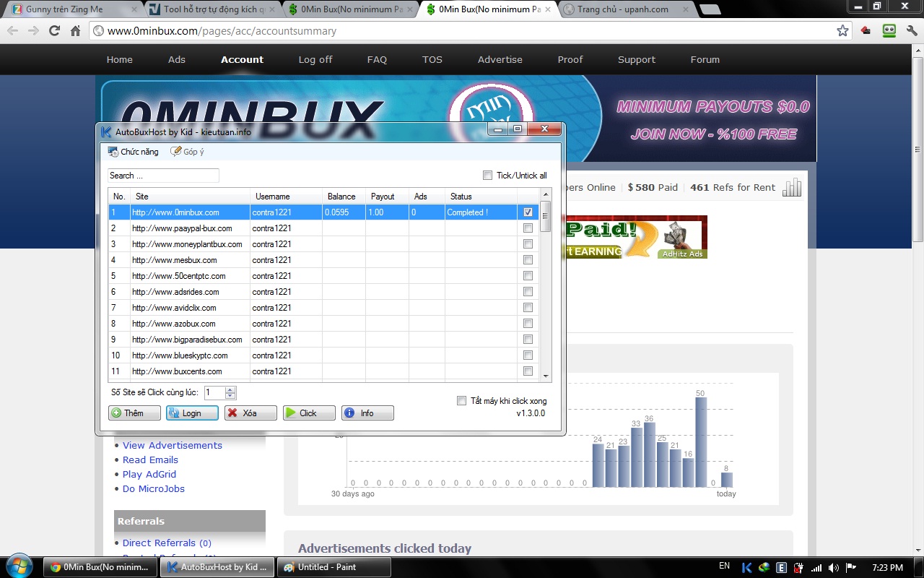
Task: Click the language indicator EN in taskbar
Action: coord(724,566)
